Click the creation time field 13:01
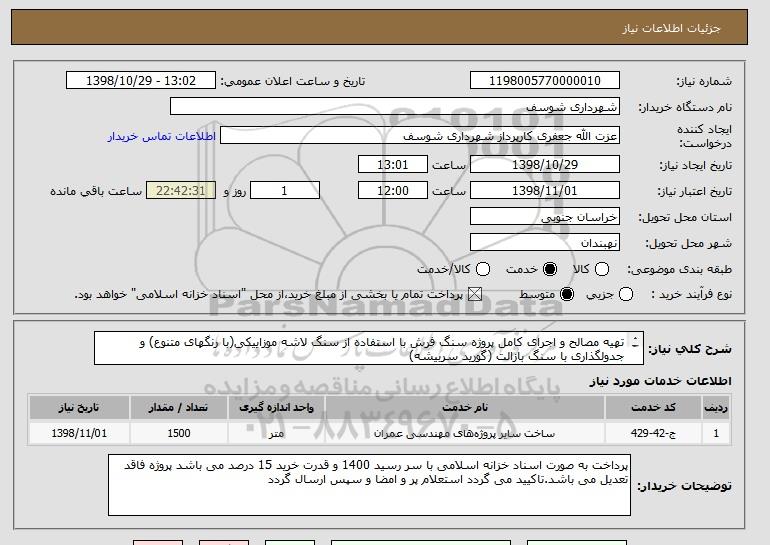The image size is (770, 545). pos(393,164)
